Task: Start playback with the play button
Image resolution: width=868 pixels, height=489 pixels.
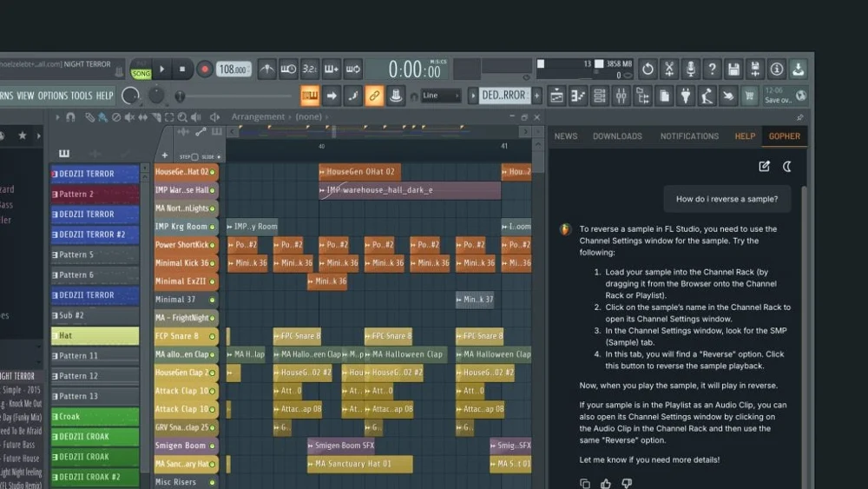Action: coord(162,69)
